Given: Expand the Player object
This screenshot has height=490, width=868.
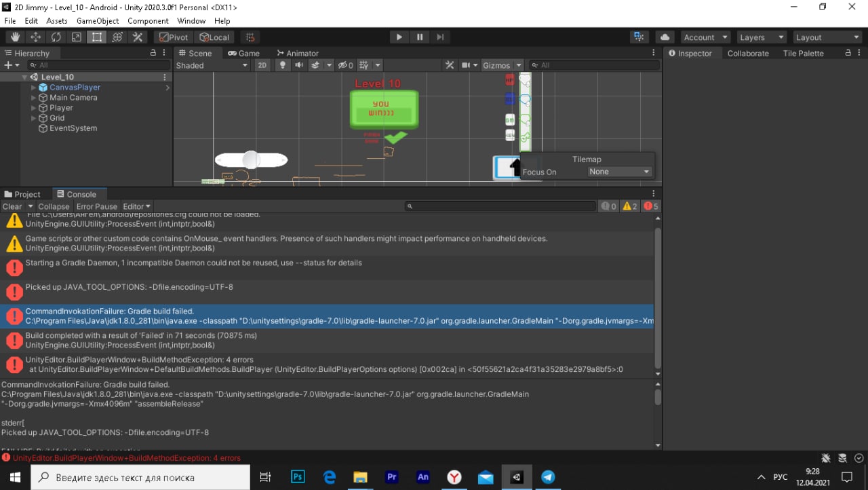Looking at the screenshot, I should point(34,108).
